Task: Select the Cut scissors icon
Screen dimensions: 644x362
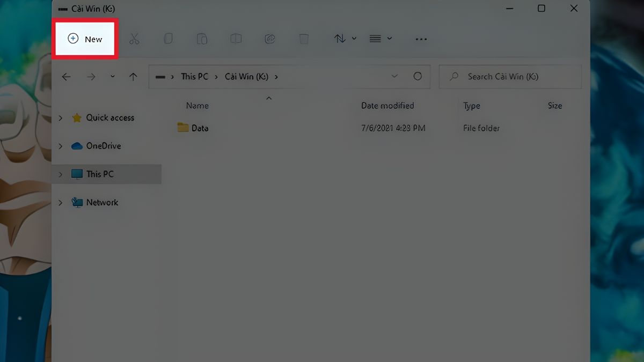Action: pyautogui.click(x=134, y=39)
